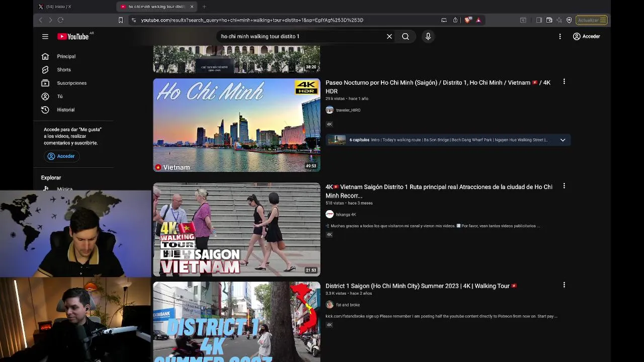
Task: Click the browser address bar URL
Action: point(252,20)
